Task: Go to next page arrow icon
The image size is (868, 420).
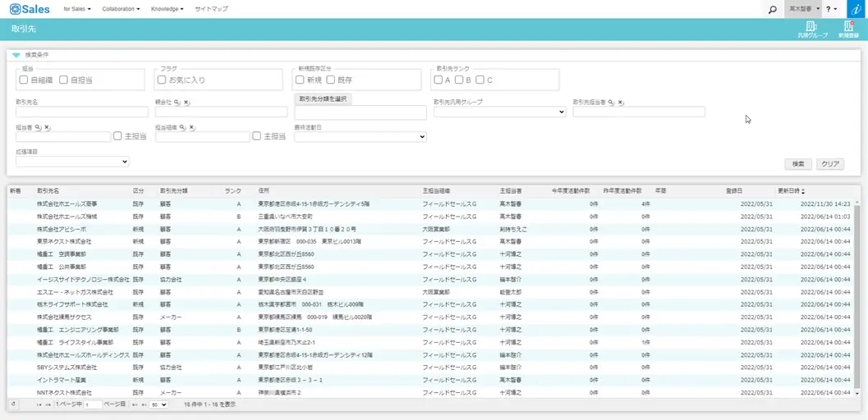Action: coord(135,405)
